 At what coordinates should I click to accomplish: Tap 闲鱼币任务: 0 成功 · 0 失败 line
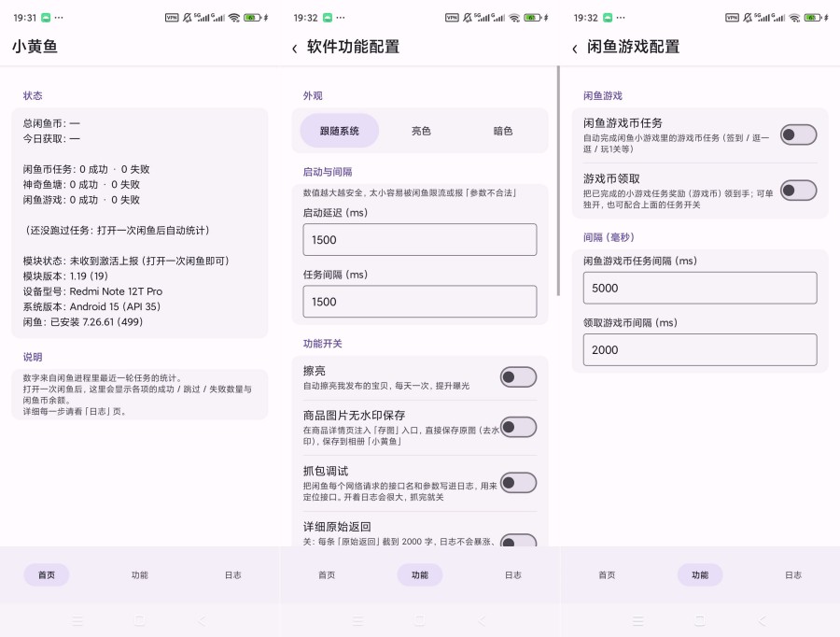(86, 169)
